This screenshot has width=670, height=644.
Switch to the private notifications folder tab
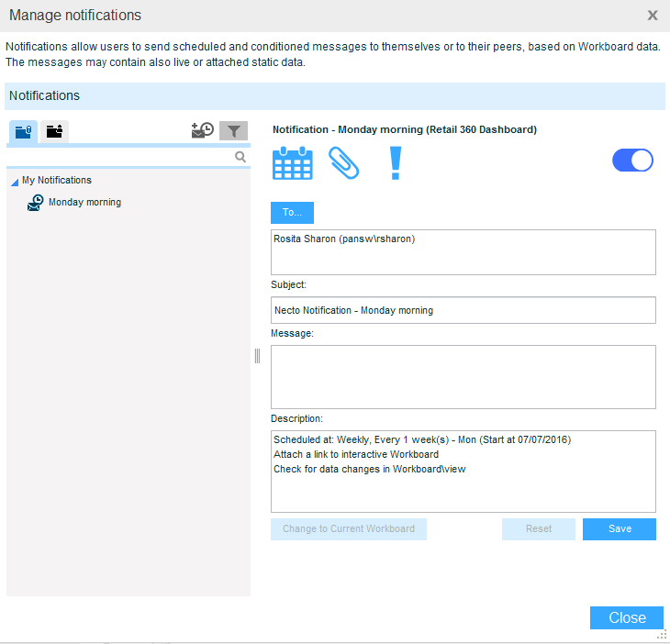point(24,131)
